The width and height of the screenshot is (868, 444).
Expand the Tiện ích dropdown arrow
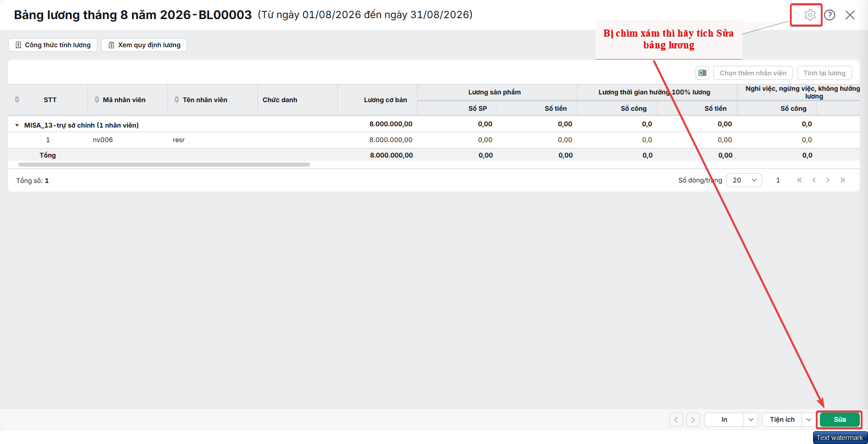pos(809,420)
